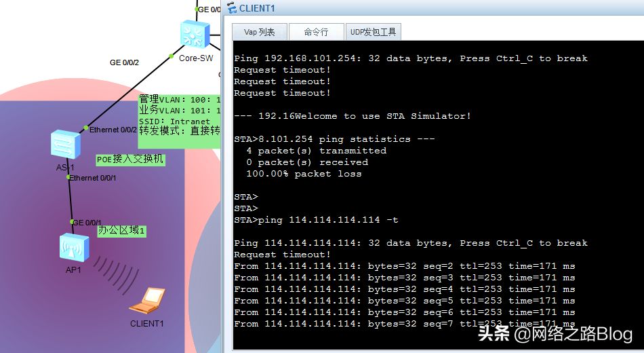
Task: Click green port dot at Ethernet 0/0/1
Action: click(68, 177)
